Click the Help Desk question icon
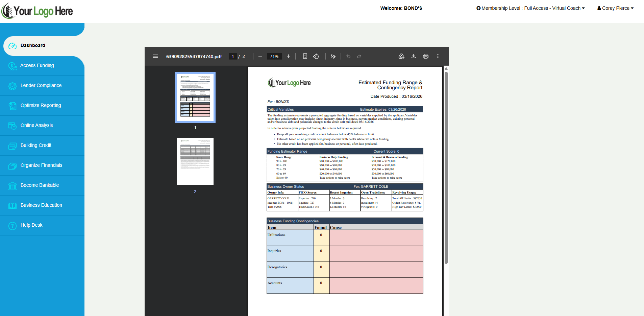 coord(13,226)
